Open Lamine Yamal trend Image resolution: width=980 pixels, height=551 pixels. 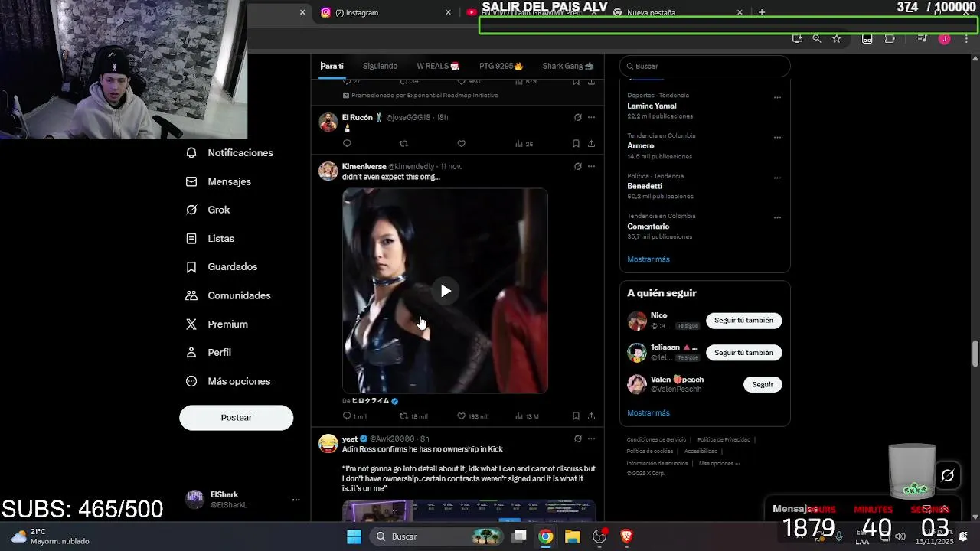(652, 106)
